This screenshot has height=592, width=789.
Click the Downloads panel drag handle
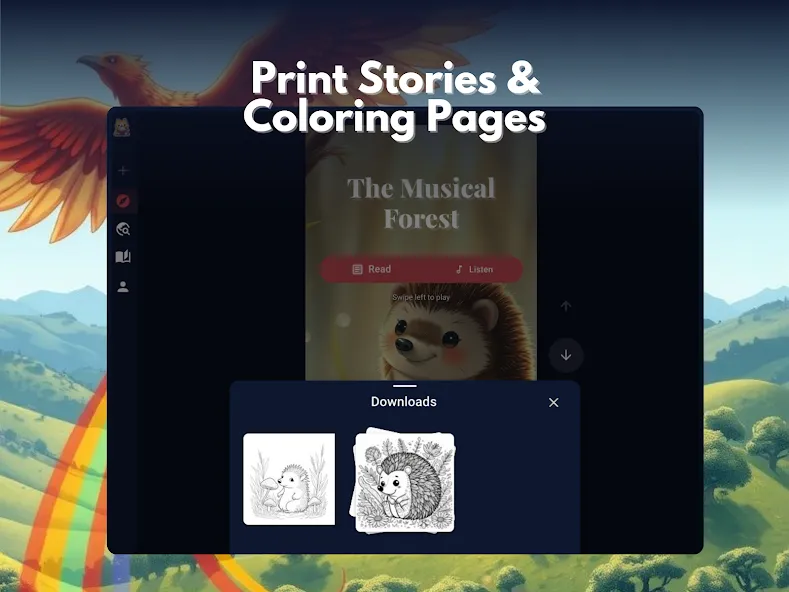point(405,386)
